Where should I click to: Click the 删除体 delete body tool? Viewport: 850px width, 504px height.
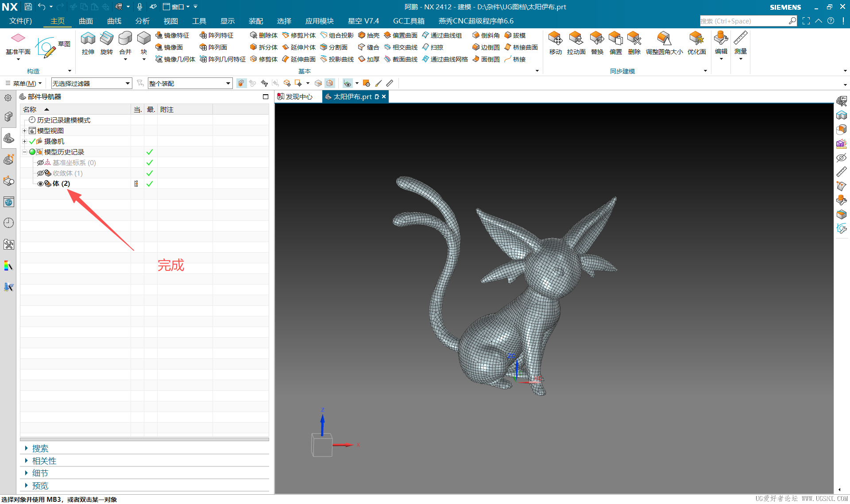264,35
